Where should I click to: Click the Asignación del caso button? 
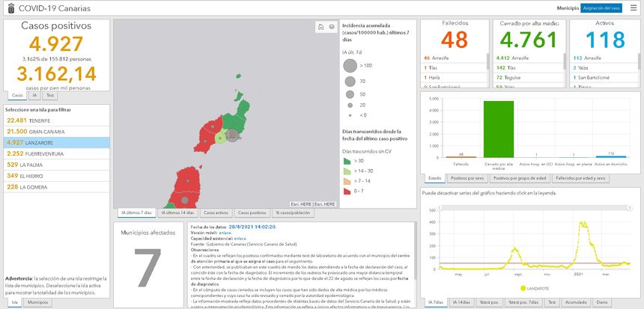click(601, 7)
